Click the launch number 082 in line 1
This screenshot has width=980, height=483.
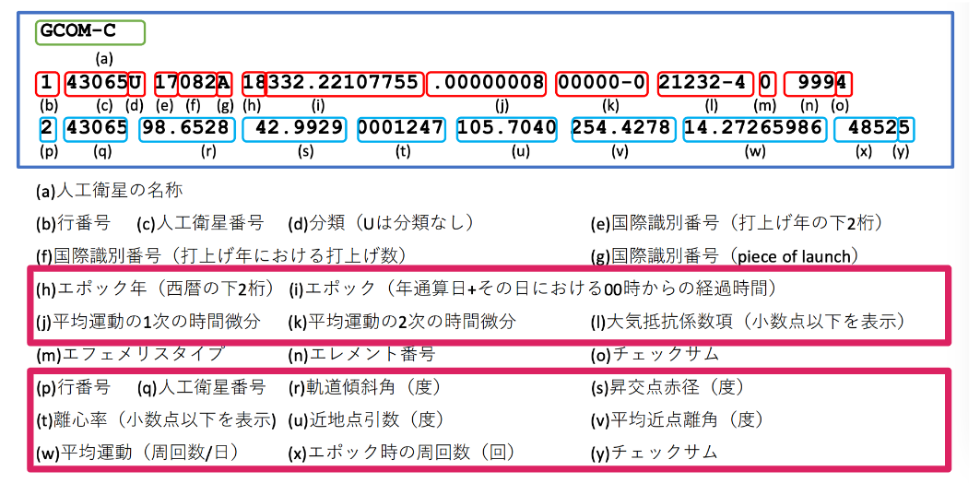click(x=197, y=85)
